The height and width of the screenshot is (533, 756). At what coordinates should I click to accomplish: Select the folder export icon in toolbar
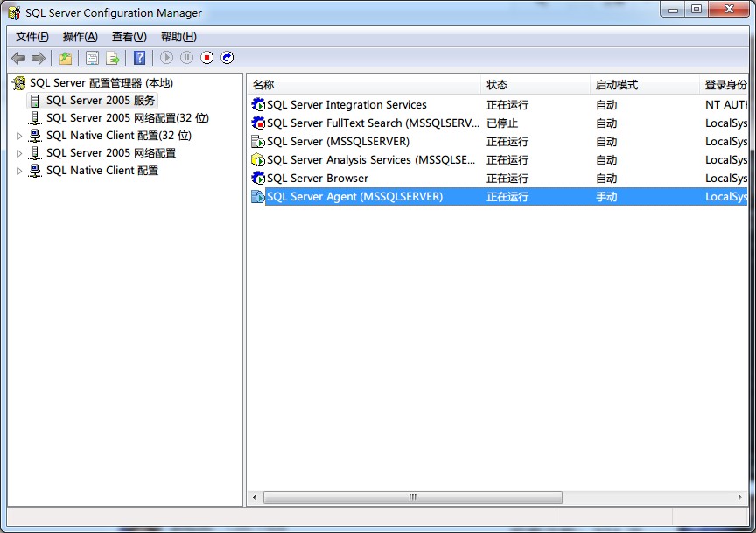point(65,58)
